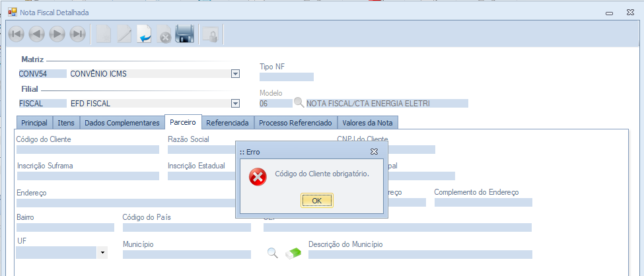Click the Inscrição Suframa input field
This screenshot has width=644, height=276.
(87, 176)
